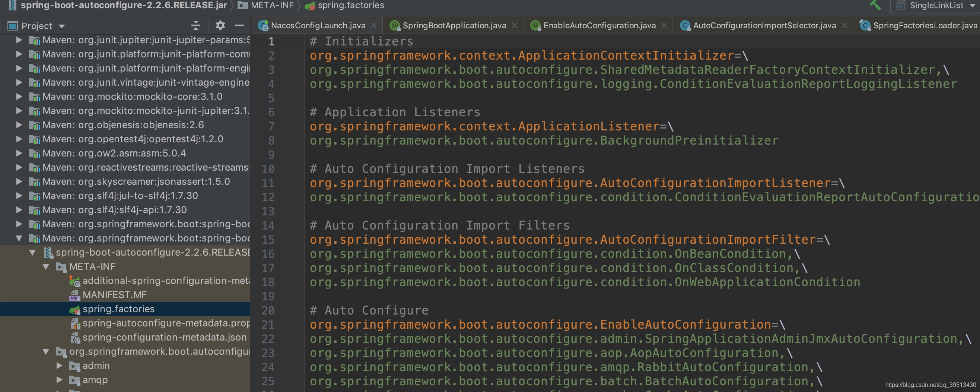This screenshot has width=980, height=392.
Task: Open Project panel settings gear
Action: click(x=220, y=25)
